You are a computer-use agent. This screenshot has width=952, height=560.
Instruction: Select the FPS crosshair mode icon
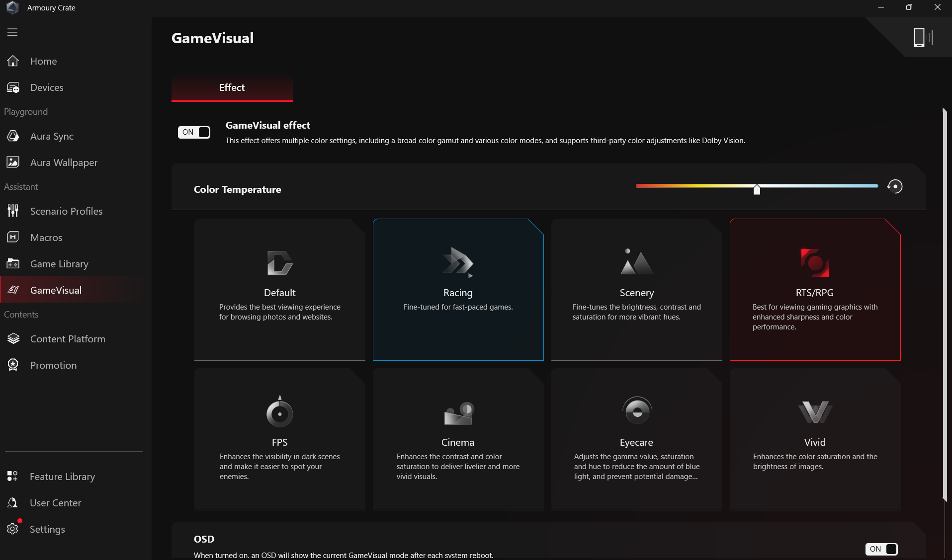coord(279,412)
